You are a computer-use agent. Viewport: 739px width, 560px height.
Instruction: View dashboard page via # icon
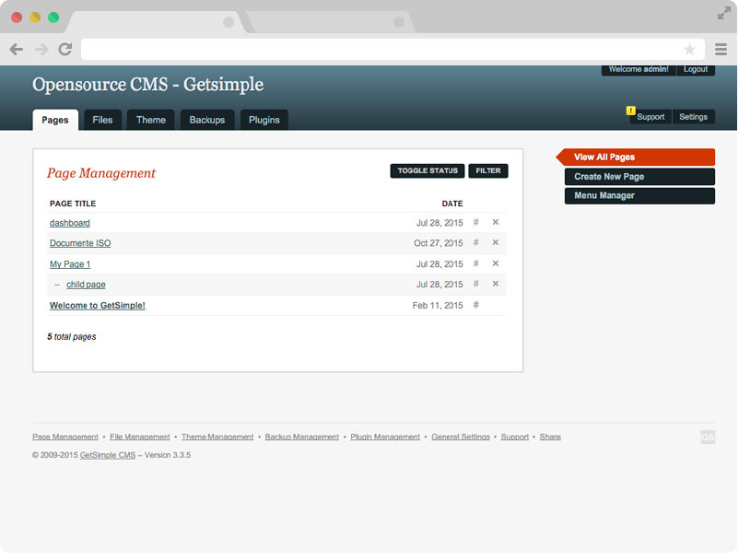pos(476,222)
